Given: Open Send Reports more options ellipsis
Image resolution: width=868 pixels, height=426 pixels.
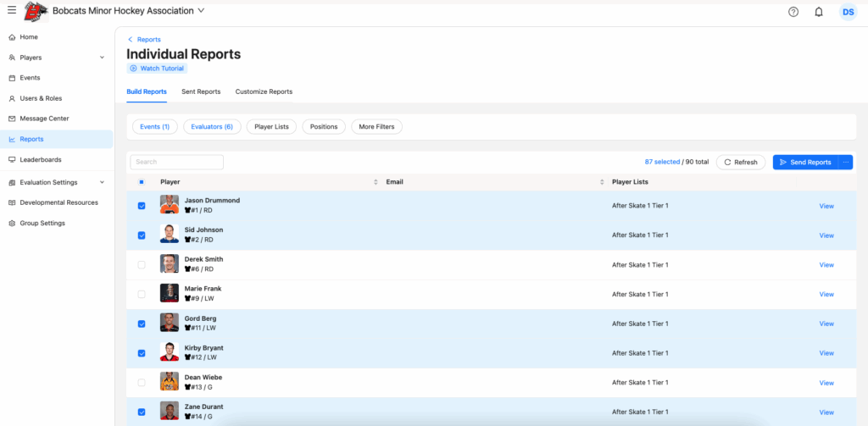Looking at the screenshot, I should pos(845,162).
